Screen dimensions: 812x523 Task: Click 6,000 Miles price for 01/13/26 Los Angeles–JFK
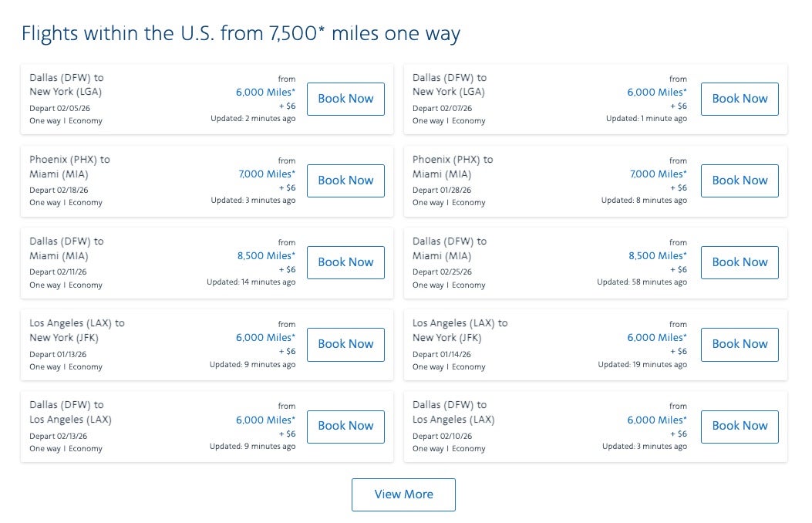tap(265, 338)
